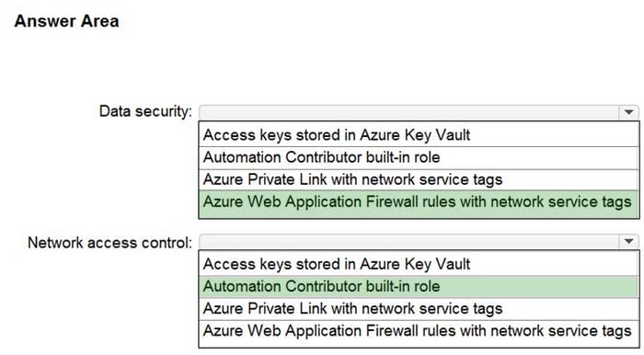Open the Network access control dropdown arrow
644x355 pixels.
[x=628, y=241]
